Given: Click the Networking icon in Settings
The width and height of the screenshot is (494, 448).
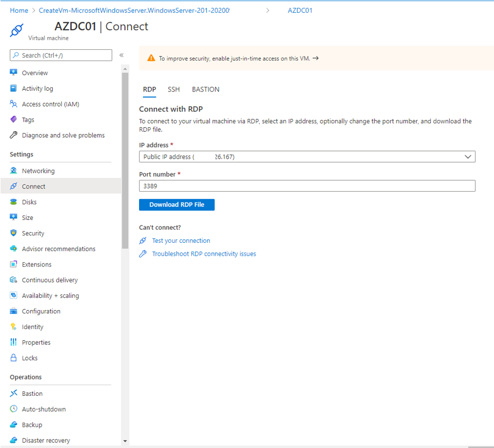Looking at the screenshot, I should tap(13, 170).
